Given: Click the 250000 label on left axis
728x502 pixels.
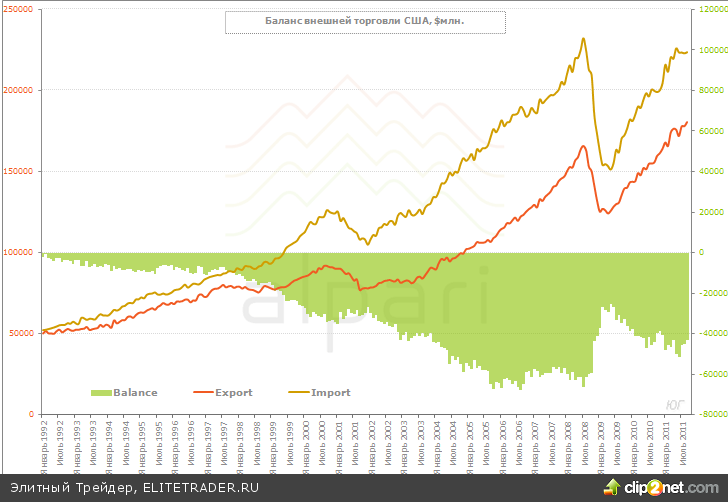Looking at the screenshot, I should tap(18, 9).
